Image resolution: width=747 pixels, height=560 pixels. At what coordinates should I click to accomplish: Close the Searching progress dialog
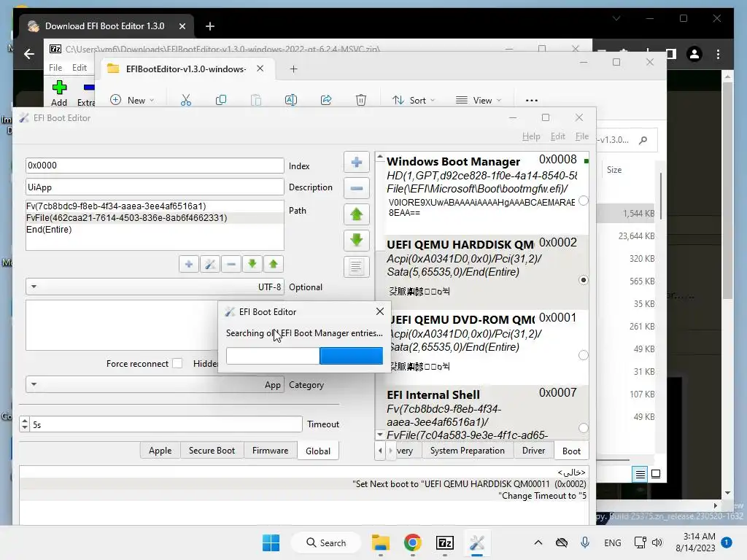[379, 311]
